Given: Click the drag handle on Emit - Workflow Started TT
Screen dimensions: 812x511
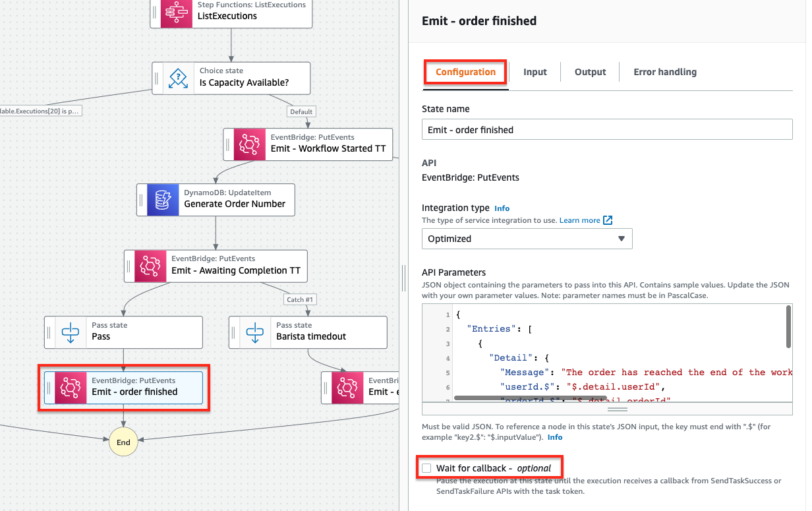Looking at the screenshot, I should point(228,144).
